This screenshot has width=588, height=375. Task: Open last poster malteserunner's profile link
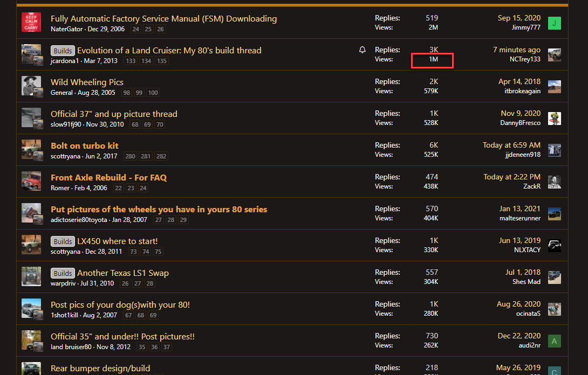point(519,218)
